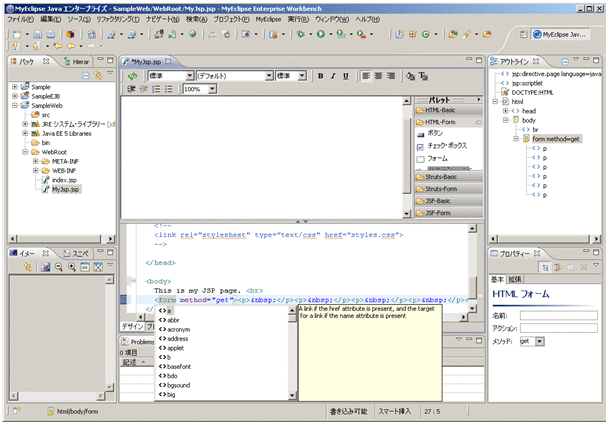Expand the SampleEJB project node
Screen dimensions: 609x425
click(14, 96)
